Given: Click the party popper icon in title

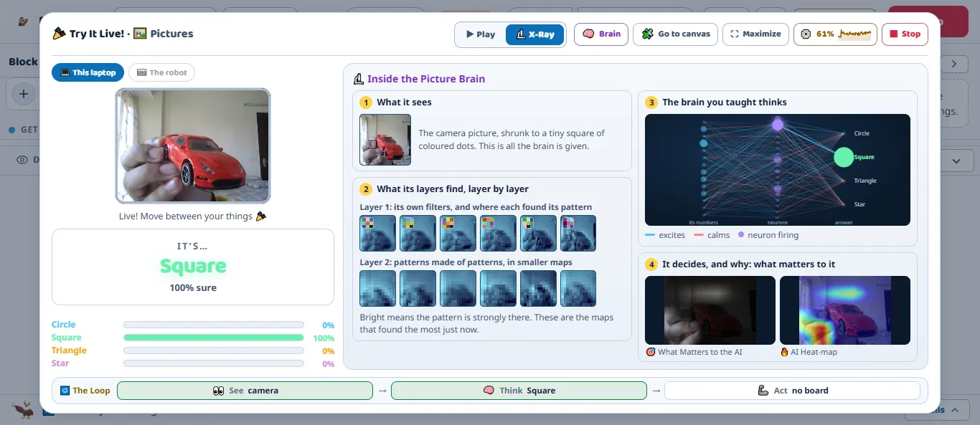Looking at the screenshot, I should pyautogui.click(x=60, y=34).
